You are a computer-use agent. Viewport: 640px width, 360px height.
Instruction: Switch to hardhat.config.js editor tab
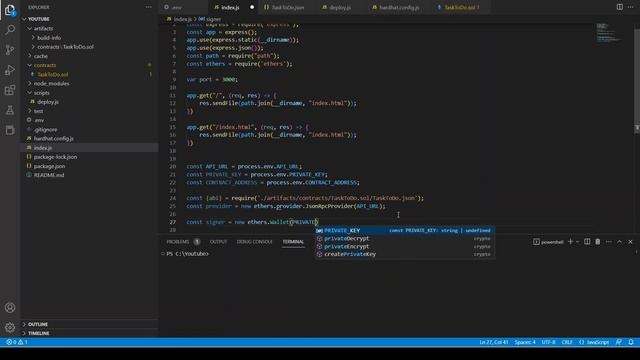coord(399,7)
